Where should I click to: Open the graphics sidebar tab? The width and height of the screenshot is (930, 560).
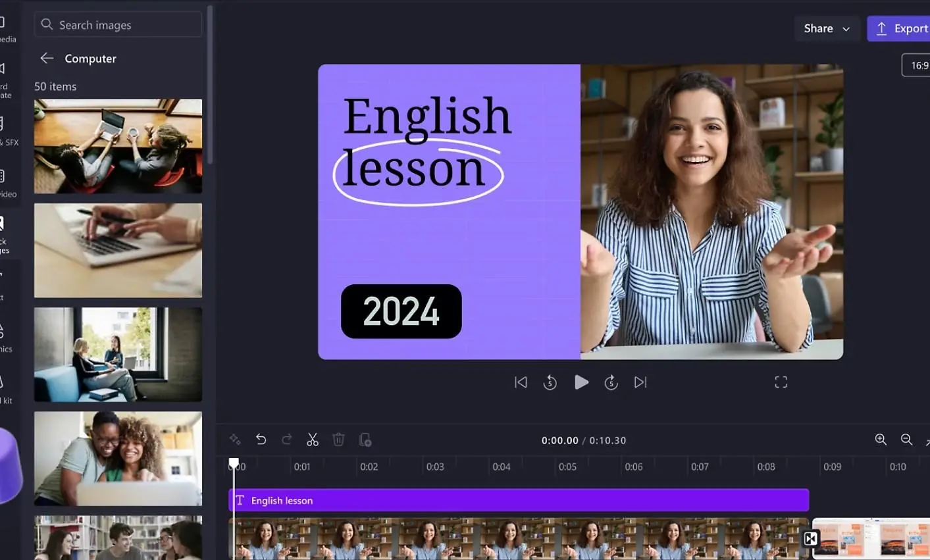7,338
